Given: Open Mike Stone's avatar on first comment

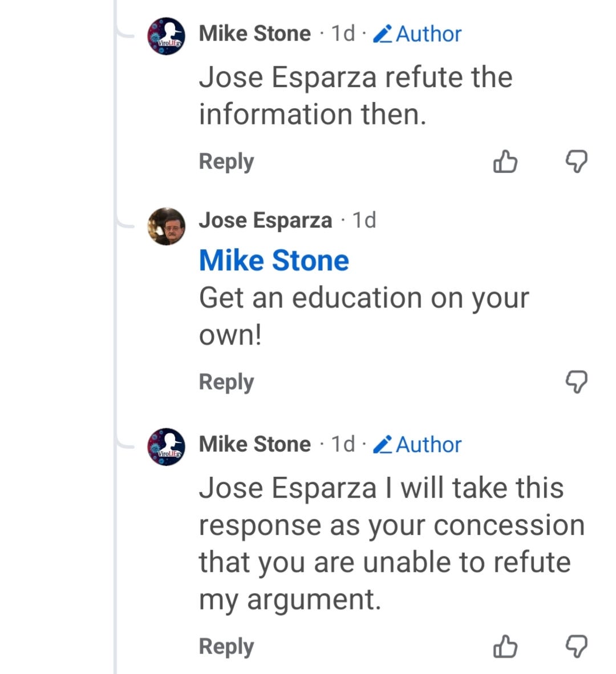Looking at the screenshot, I should pyautogui.click(x=167, y=36).
